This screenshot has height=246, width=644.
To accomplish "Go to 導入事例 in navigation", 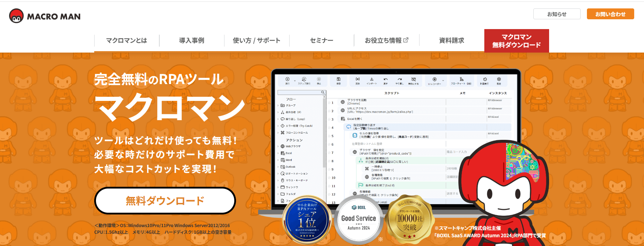I will [192, 41].
